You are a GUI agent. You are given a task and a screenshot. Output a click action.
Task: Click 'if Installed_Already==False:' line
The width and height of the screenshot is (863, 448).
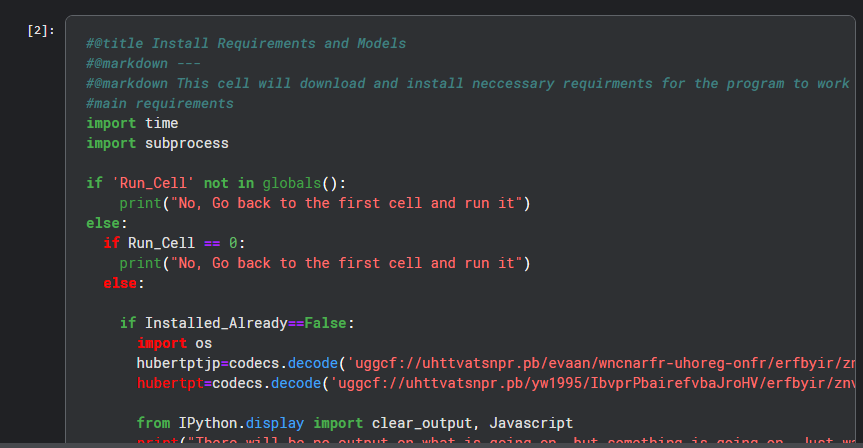pos(237,323)
